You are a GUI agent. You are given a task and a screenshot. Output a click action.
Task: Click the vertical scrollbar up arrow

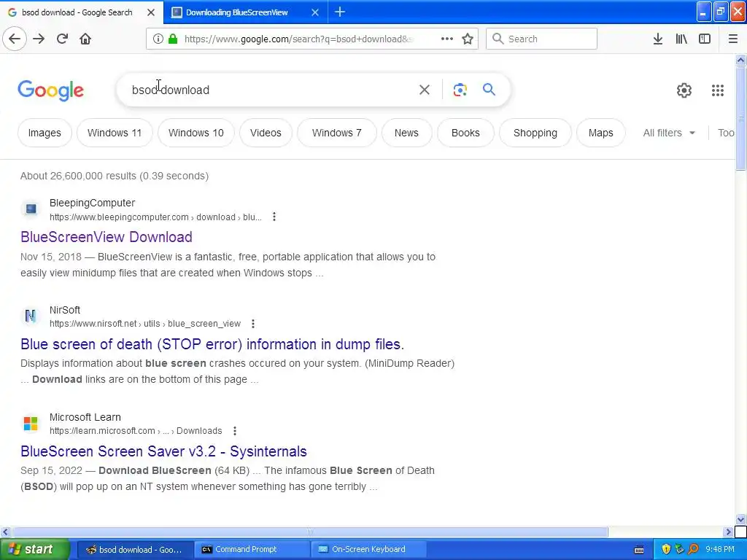740,60
